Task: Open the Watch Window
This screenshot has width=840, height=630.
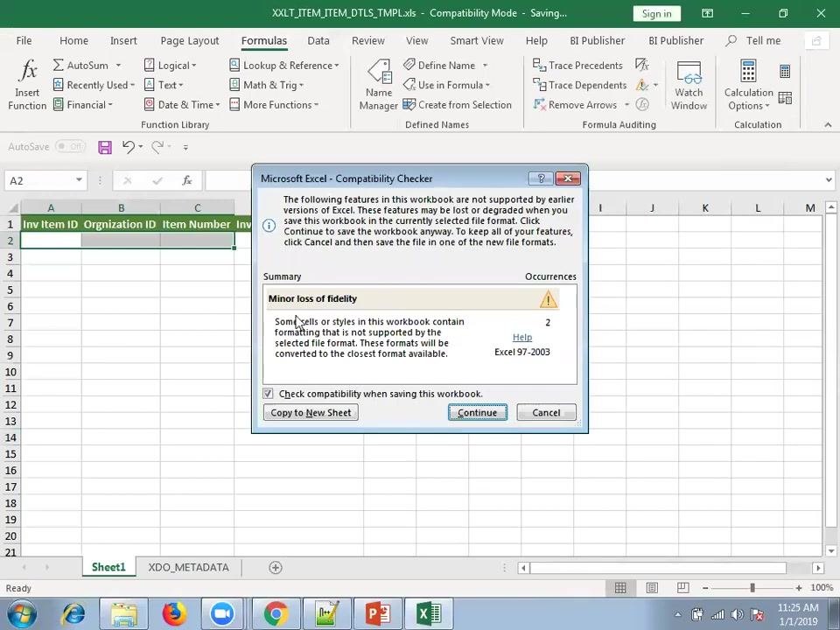Action: click(x=689, y=86)
